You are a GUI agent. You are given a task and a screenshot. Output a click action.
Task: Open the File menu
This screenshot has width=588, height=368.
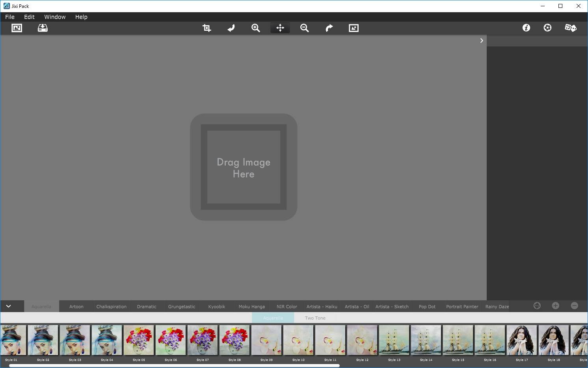10,17
